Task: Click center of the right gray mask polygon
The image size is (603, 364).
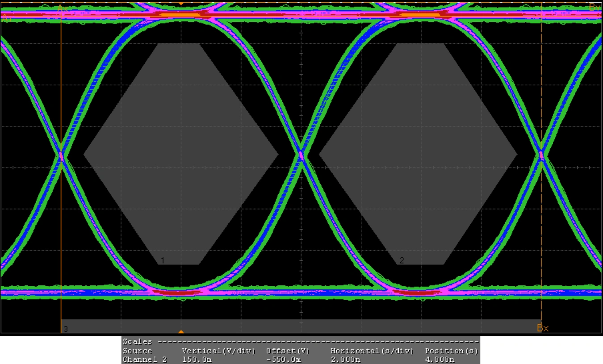Action: 419,154
